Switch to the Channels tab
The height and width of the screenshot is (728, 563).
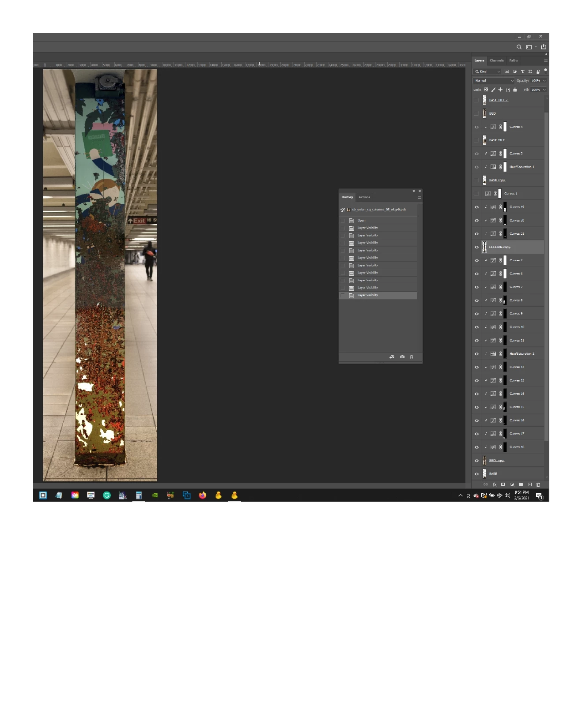(x=497, y=60)
